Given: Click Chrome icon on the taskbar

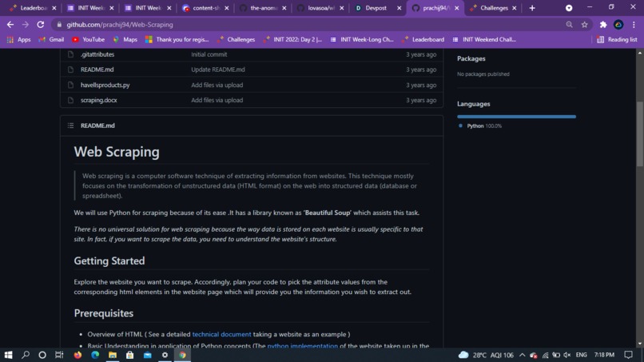Looking at the screenshot, I should pyautogui.click(x=182, y=355).
